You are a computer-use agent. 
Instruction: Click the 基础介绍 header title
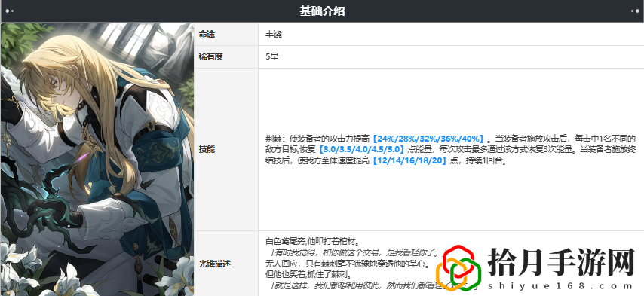click(x=322, y=11)
